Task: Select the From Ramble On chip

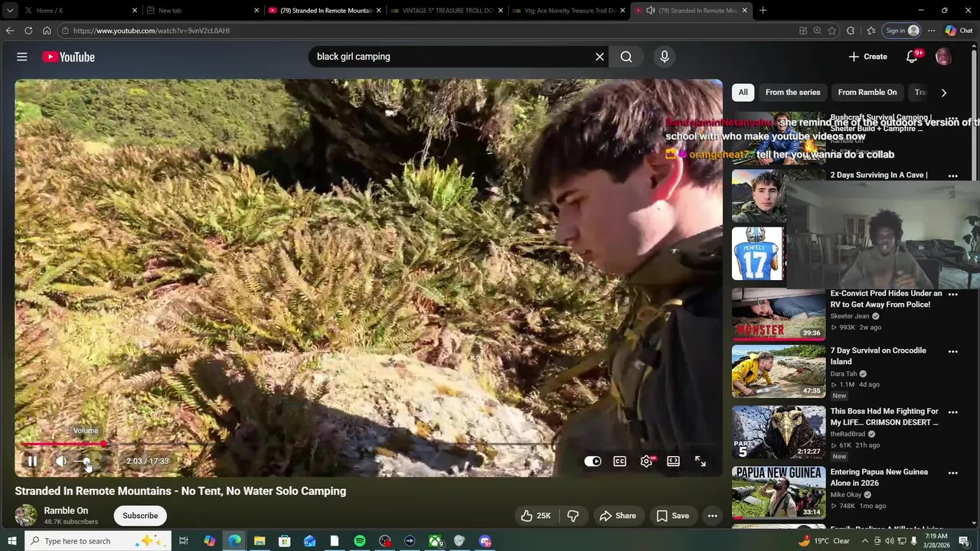Action: pos(867,93)
